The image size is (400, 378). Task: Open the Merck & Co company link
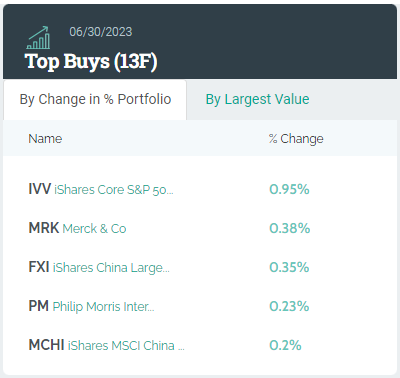pos(94,229)
